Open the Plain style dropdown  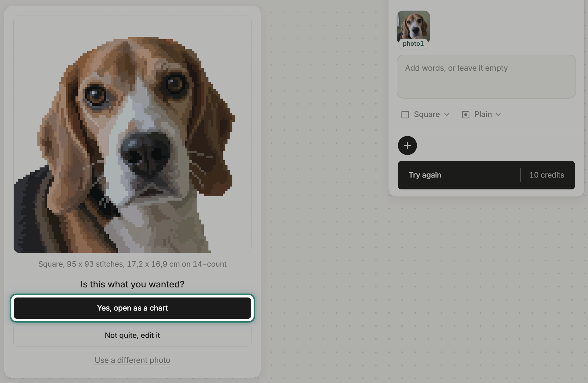pyautogui.click(x=481, y=115)
